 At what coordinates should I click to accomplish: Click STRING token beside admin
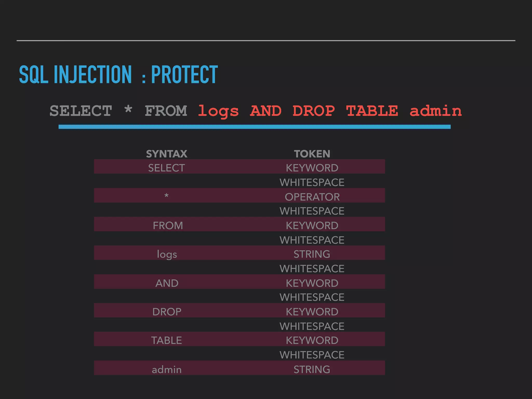[x=312, y=369]
